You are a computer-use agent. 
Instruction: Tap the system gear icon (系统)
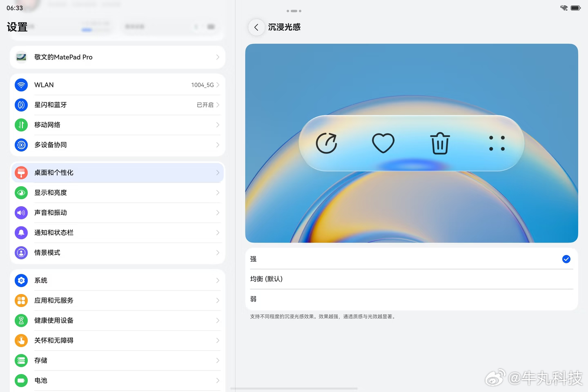[x=21, y=281]
